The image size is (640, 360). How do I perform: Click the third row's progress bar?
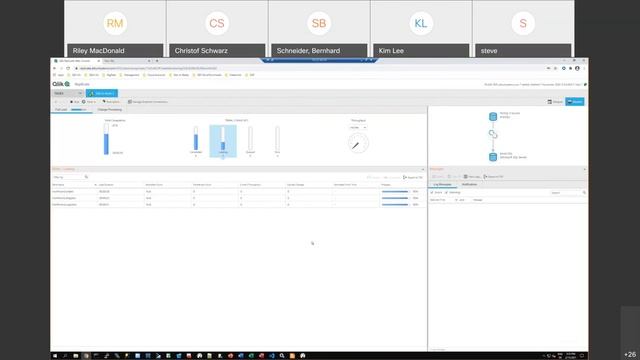tap(395, 204)
